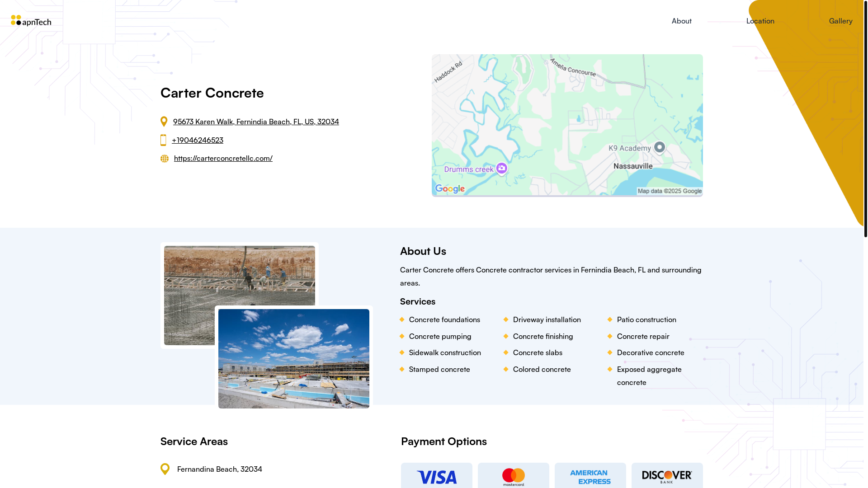Open the blue sky building site photo
This screenshot has width=868, height=488.
point(294,359)
